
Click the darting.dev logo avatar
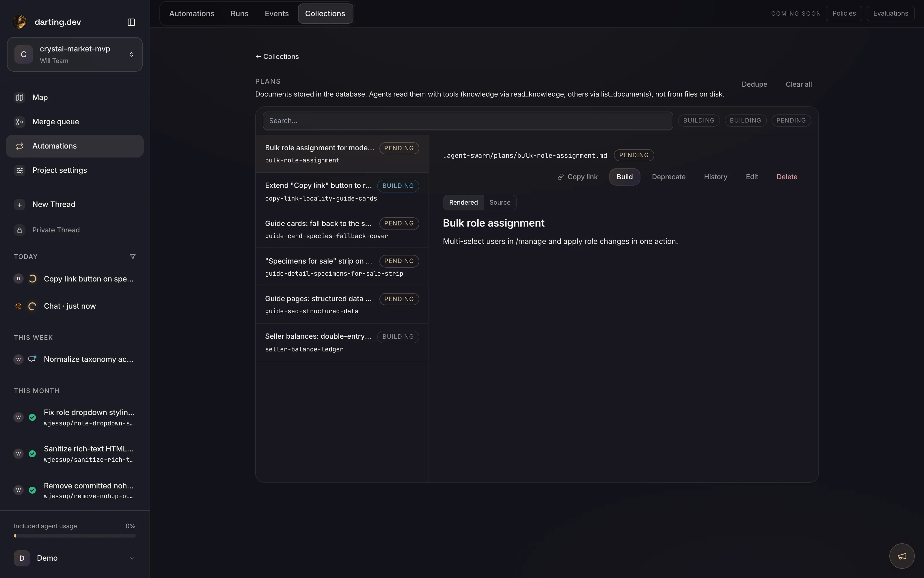(x=20, y=22)
